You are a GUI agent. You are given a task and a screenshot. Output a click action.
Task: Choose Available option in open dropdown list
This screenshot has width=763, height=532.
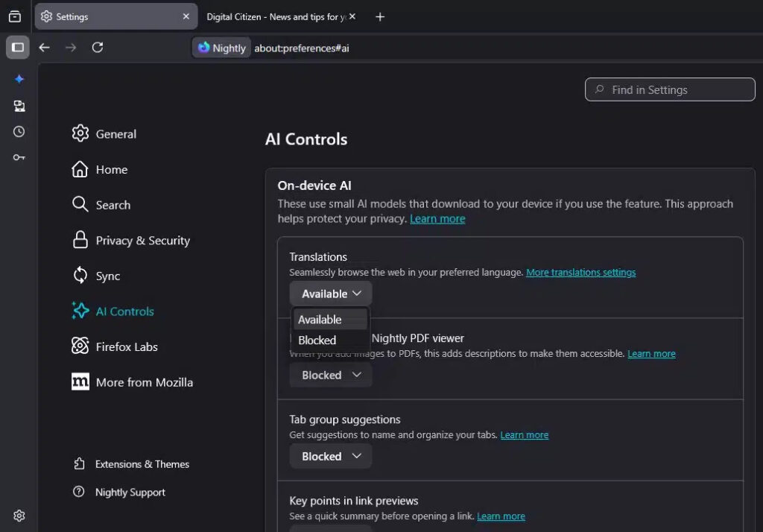320,320
